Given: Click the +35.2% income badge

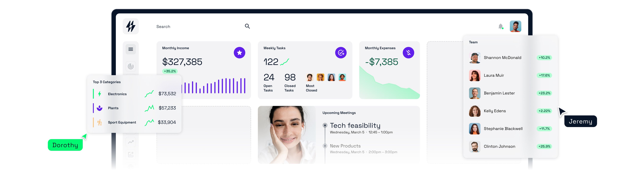Looking at the screenshot, I should click(x=170, y=71).
